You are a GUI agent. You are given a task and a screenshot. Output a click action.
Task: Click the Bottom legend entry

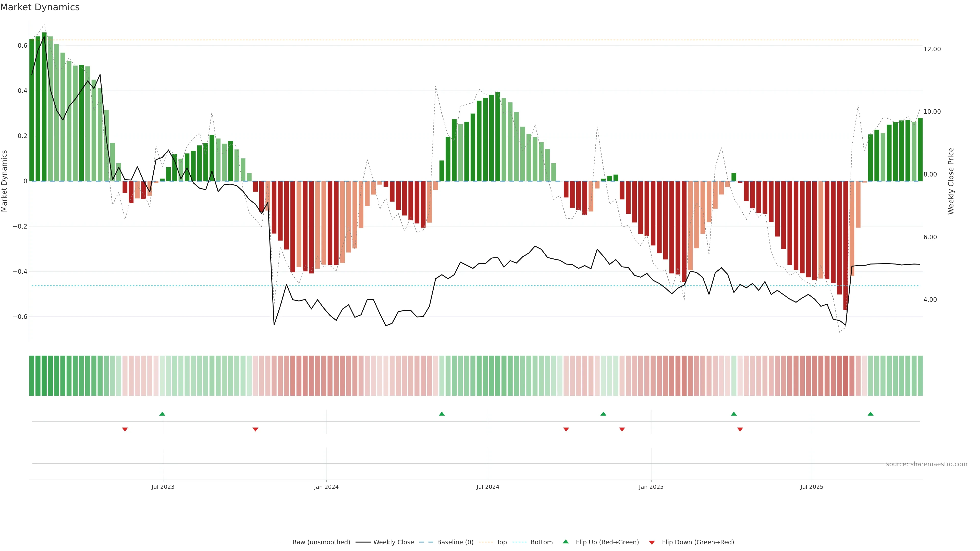(541, 542)
